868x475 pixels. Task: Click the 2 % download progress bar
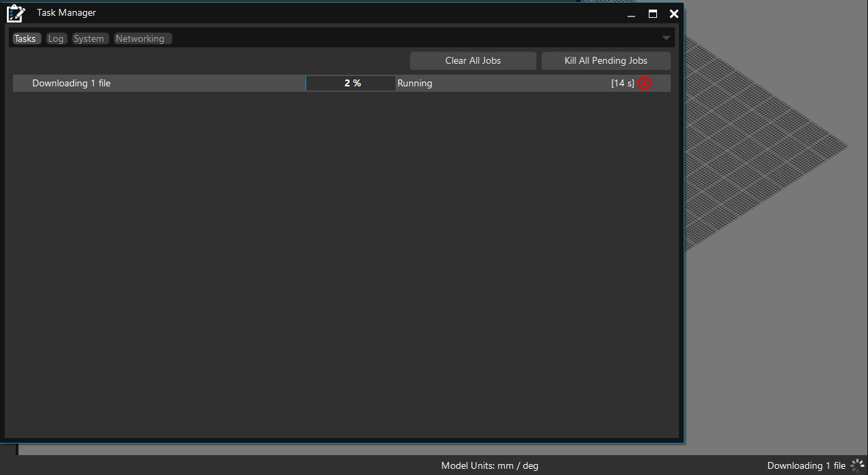click(x=351, y=84)
